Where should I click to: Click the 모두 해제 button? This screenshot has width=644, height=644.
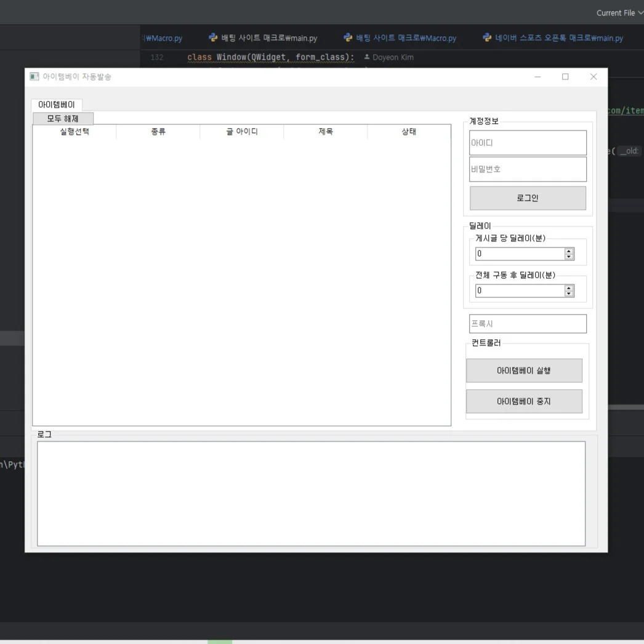pos(63,118)
